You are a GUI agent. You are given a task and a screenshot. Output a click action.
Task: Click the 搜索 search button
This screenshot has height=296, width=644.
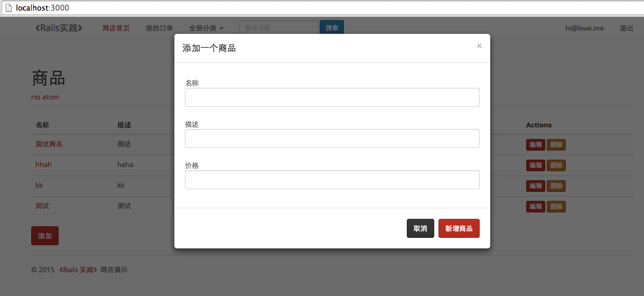click(x=332, y=28)
